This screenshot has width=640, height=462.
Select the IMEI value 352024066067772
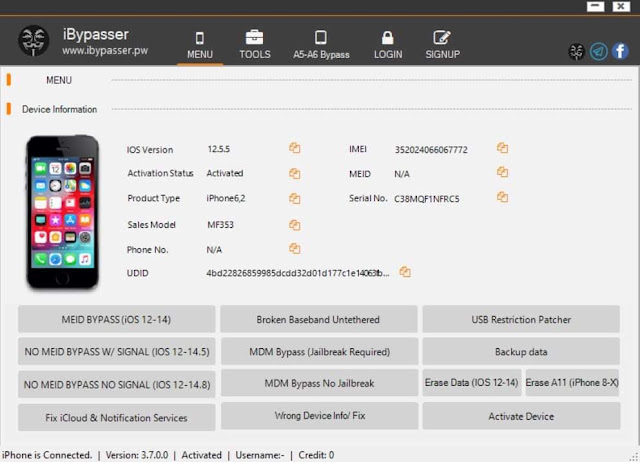tap(431, 150)
